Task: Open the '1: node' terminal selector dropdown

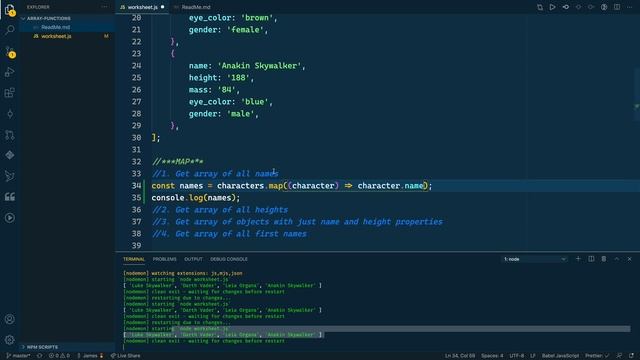Action: click(x=535, y=259)
